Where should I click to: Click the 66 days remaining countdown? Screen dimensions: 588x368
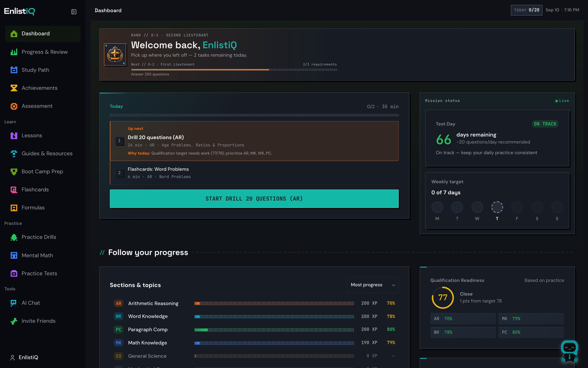[443, 139]
